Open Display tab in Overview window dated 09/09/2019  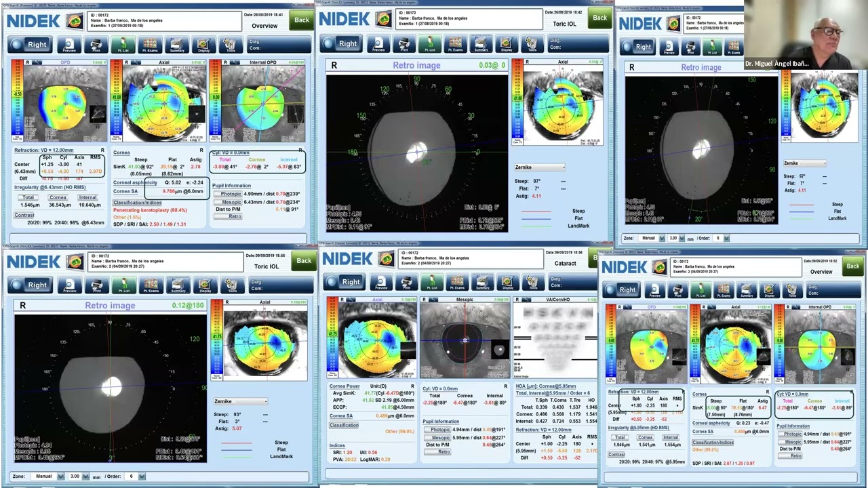click(769, 290)
